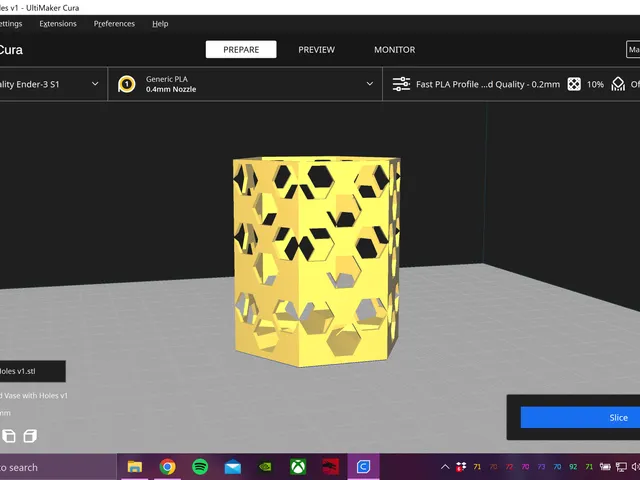Edit the job name field ending 'Holes v1.stl'

coord(33,371)
